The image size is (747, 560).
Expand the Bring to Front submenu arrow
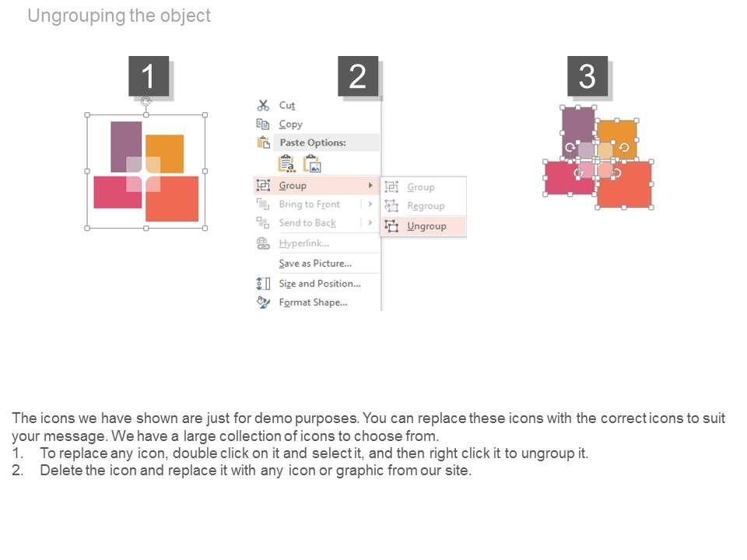[x=370, y=204]
